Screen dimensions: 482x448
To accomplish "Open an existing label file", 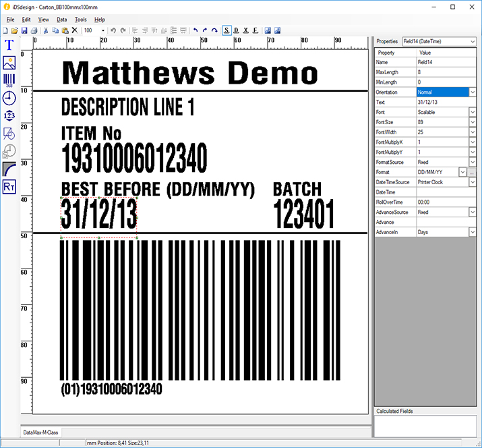I will [14, 30].
